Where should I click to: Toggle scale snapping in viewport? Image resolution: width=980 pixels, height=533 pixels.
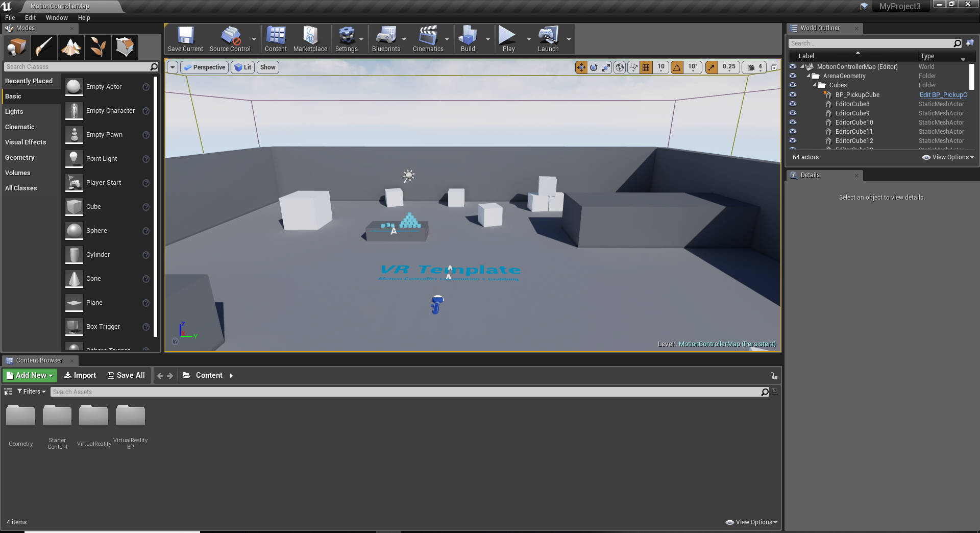point(712,67)
